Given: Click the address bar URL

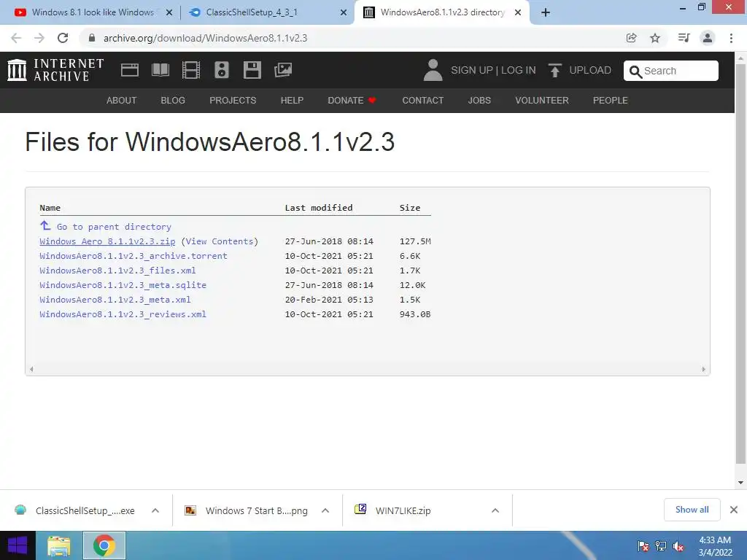Looking at the screenshot, I should coord(205,38).
